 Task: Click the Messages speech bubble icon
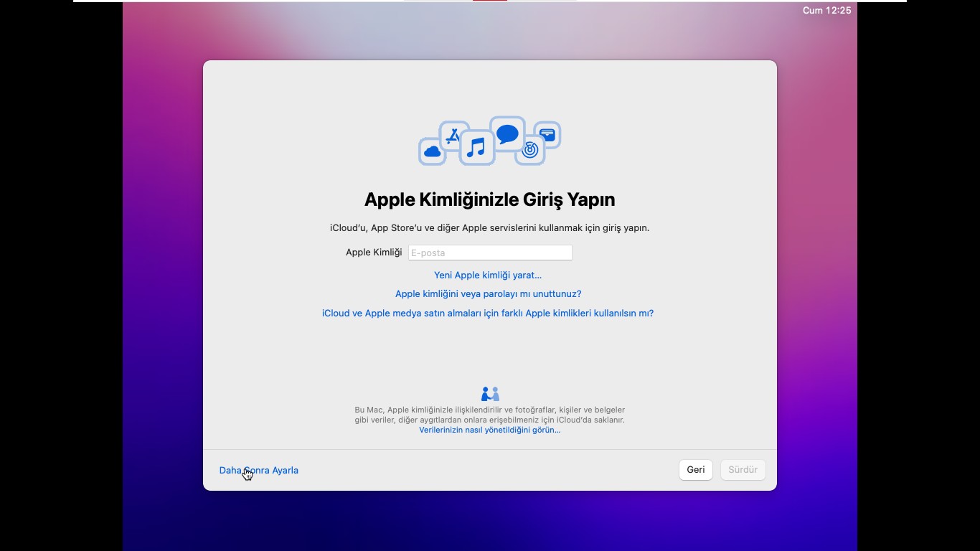(507, 134)
